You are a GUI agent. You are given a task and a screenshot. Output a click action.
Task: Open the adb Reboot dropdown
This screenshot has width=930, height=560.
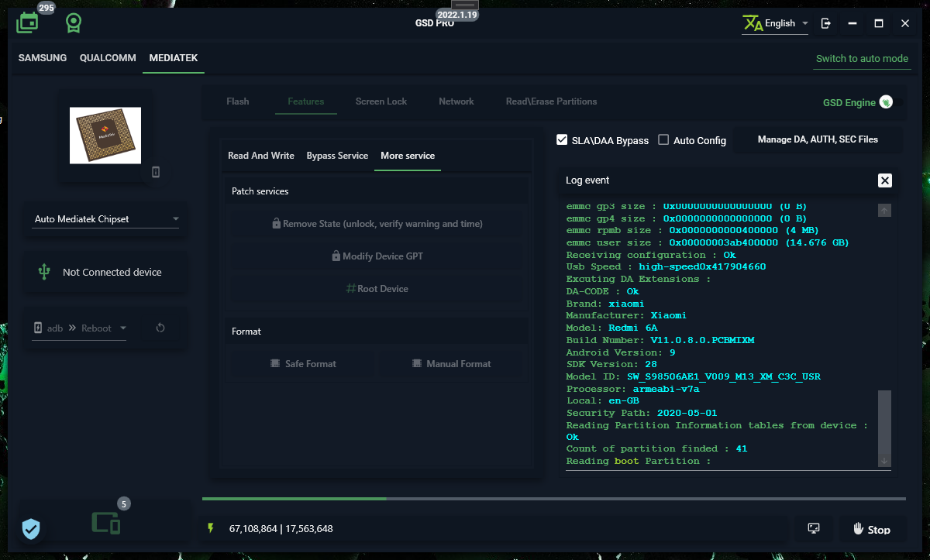80,328
